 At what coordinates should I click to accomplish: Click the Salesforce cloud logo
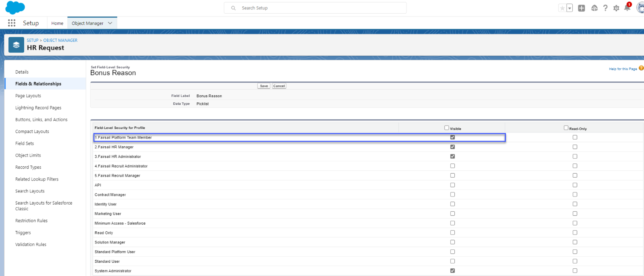(x=15, y=7)
